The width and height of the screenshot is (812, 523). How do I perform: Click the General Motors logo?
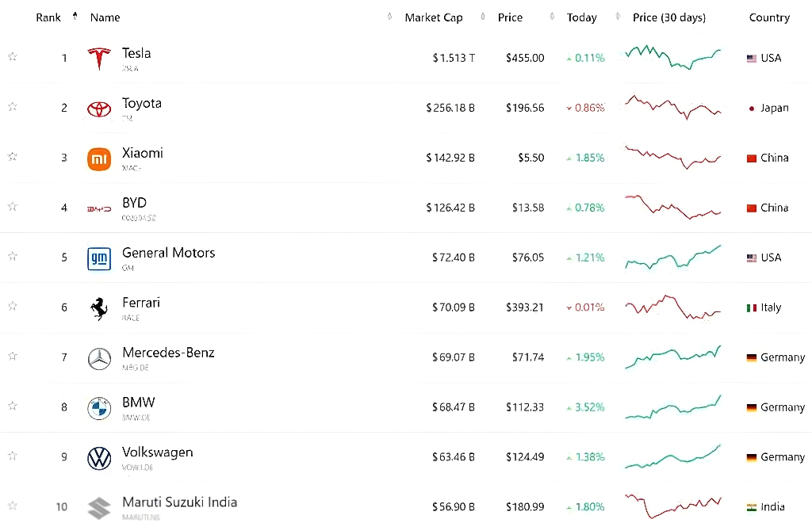tap(99, 258)
